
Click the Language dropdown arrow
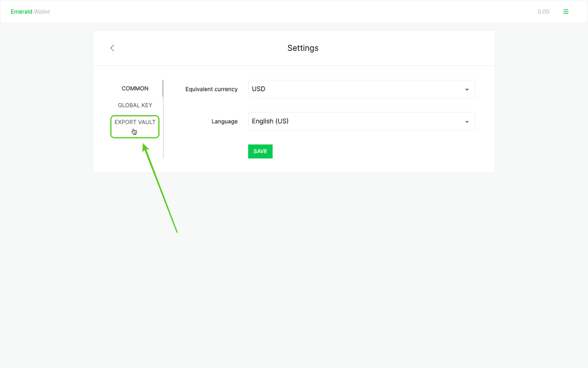point(466,122)
